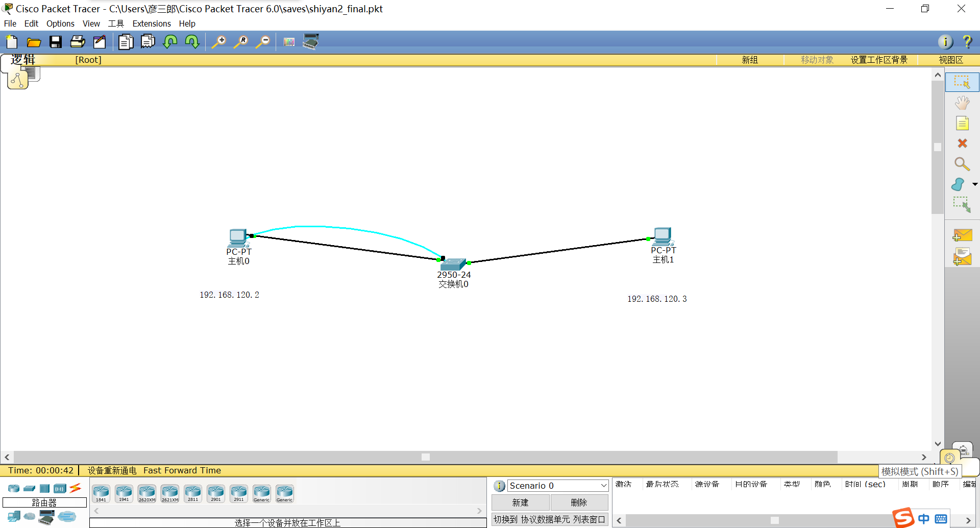Image resolution: width=980 pixels, height=528 pixels.
Task: Reset zoom with the magnifier R icon
Action: point(241,42)
